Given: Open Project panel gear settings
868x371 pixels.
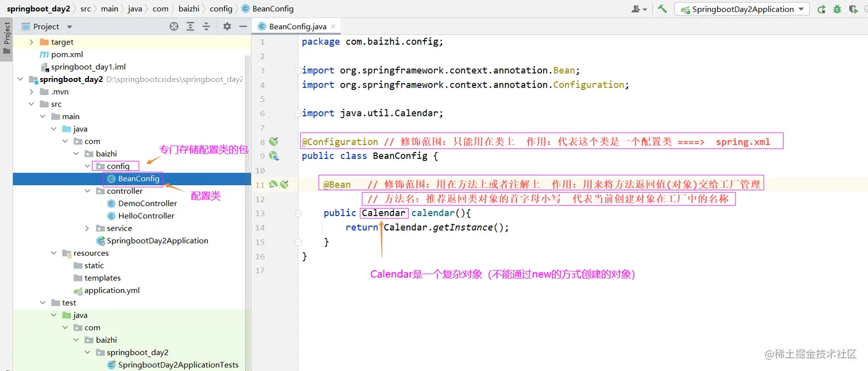Looking at the screenshot, I should click(227, 26).
